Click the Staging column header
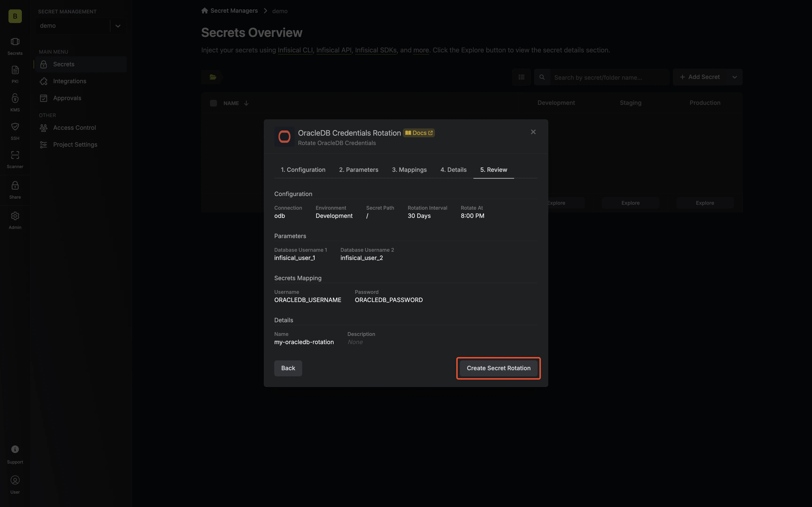This screenshot has height=507, width=812. (x=630, y=103)
